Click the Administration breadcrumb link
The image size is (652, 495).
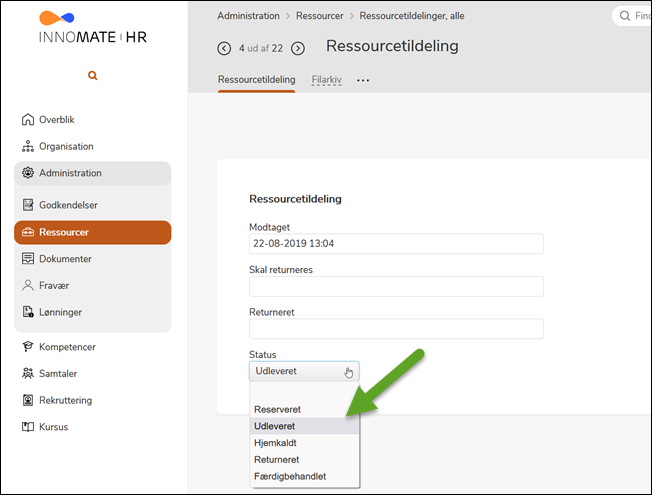[248, 16]
